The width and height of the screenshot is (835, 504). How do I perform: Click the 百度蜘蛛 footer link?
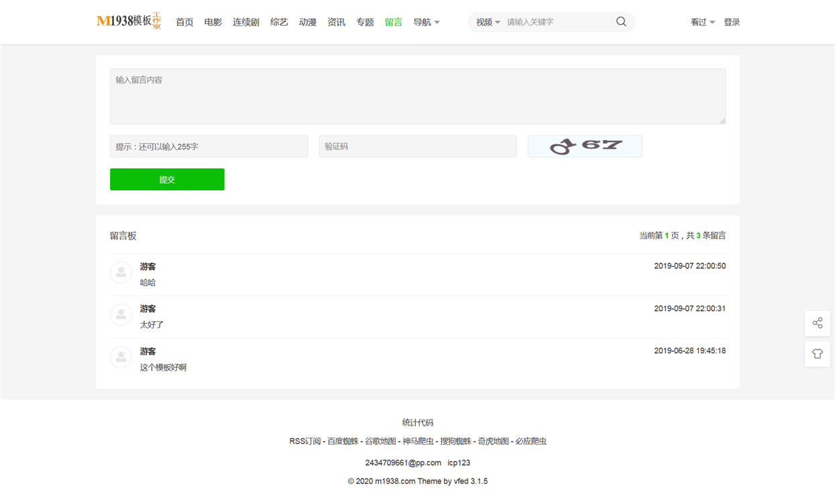pos(343,441)
